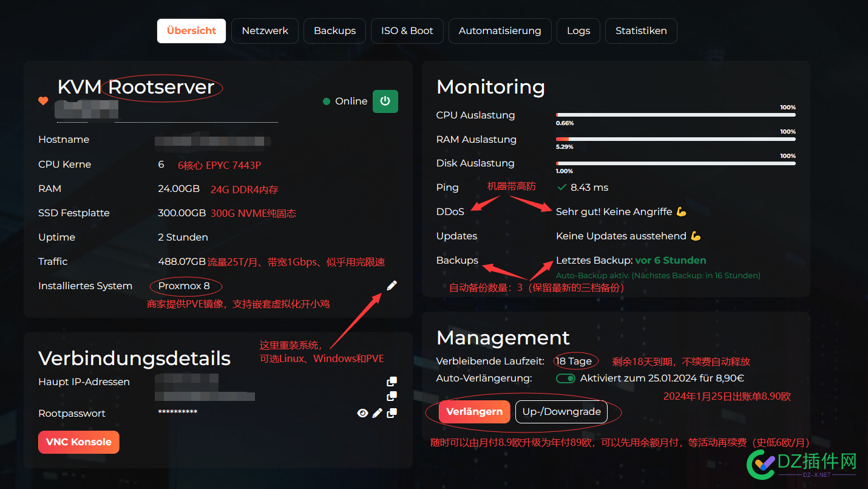
Task: Click the Auto-Backup aktiv note
Action: tap(658, 276)
